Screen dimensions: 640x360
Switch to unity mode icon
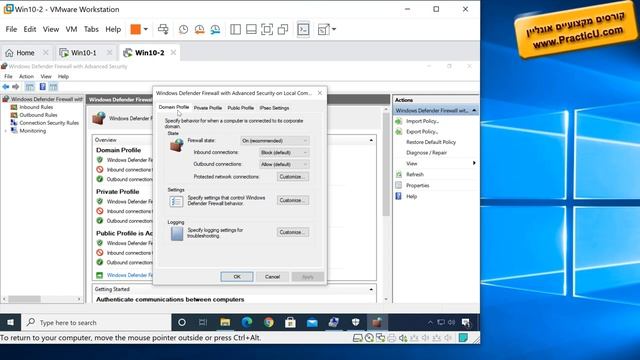[x=283, y=29]
